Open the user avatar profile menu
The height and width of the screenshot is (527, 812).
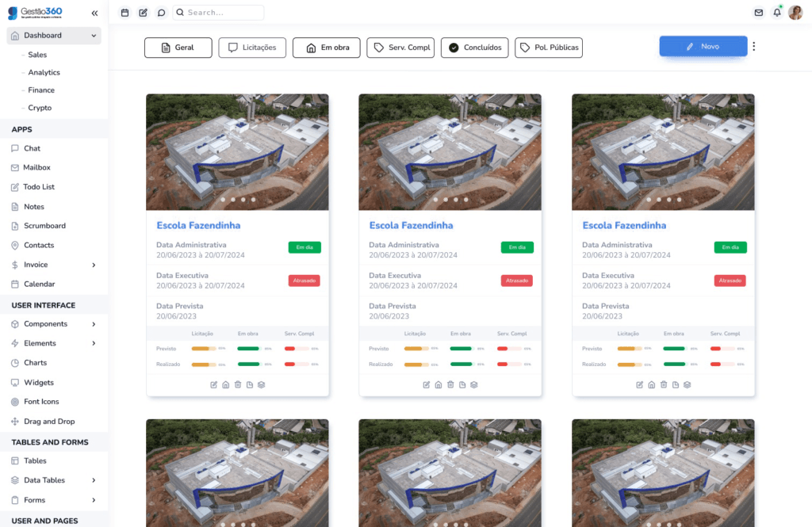(795, 13)
